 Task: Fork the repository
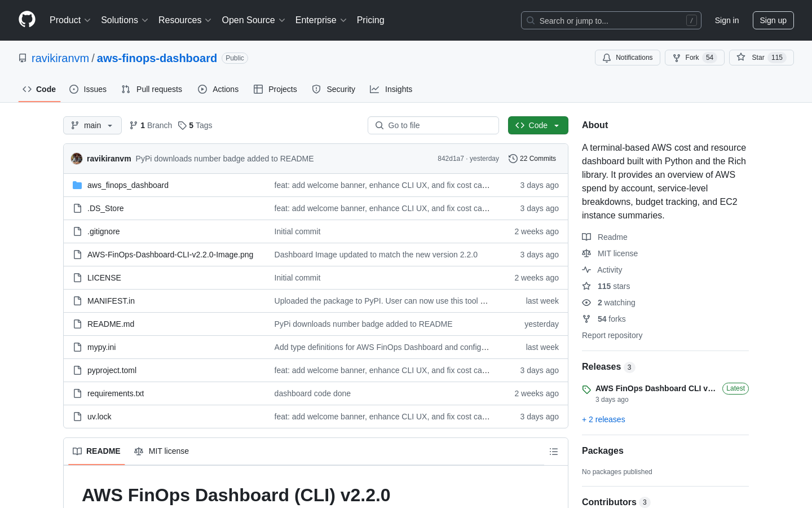point(695,58)
